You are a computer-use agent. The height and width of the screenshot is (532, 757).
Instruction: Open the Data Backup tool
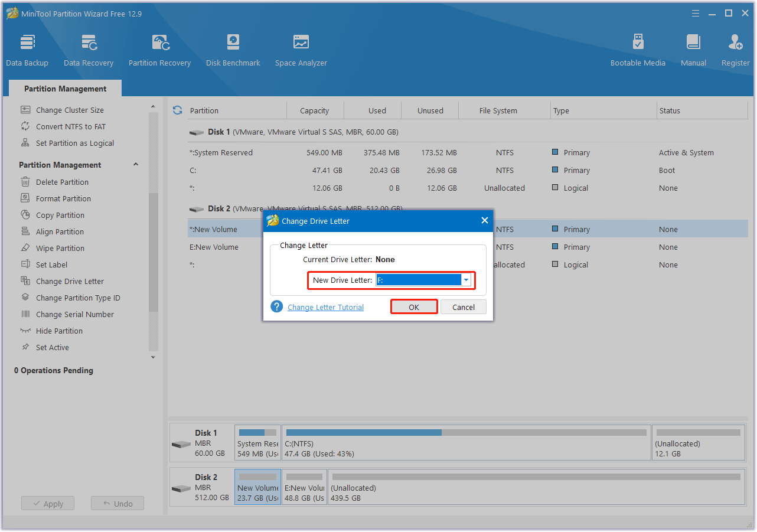click(x=27, y=50)
